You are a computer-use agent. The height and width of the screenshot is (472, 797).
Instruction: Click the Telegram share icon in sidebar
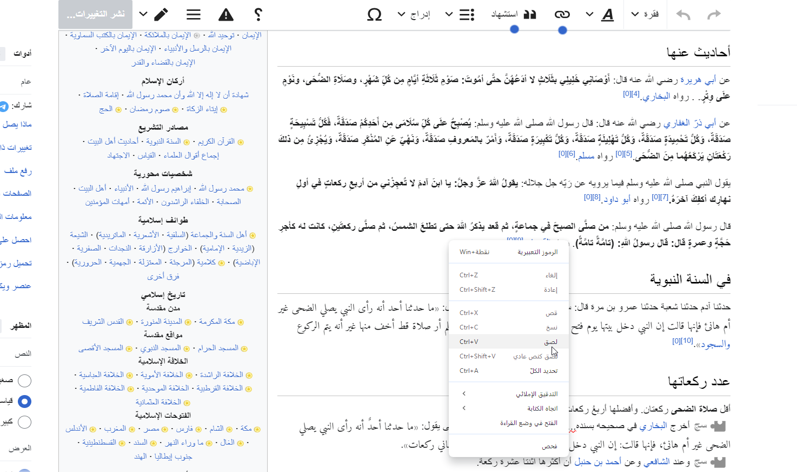[4, 106]
